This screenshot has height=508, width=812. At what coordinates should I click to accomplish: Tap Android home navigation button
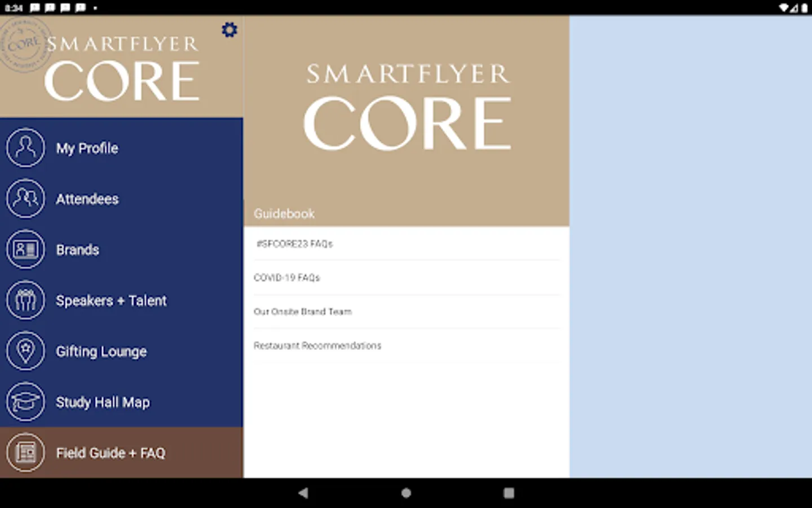[x=406, y=493]
